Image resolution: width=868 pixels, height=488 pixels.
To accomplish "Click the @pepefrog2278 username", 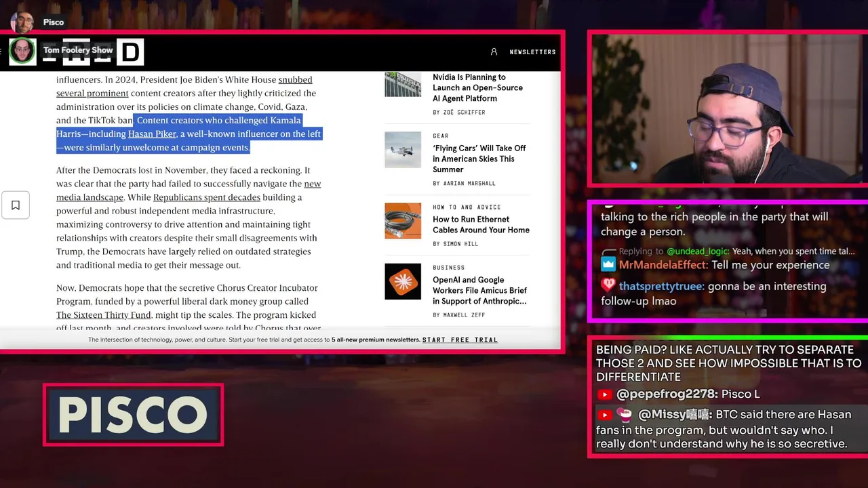I will click(667, 394).
